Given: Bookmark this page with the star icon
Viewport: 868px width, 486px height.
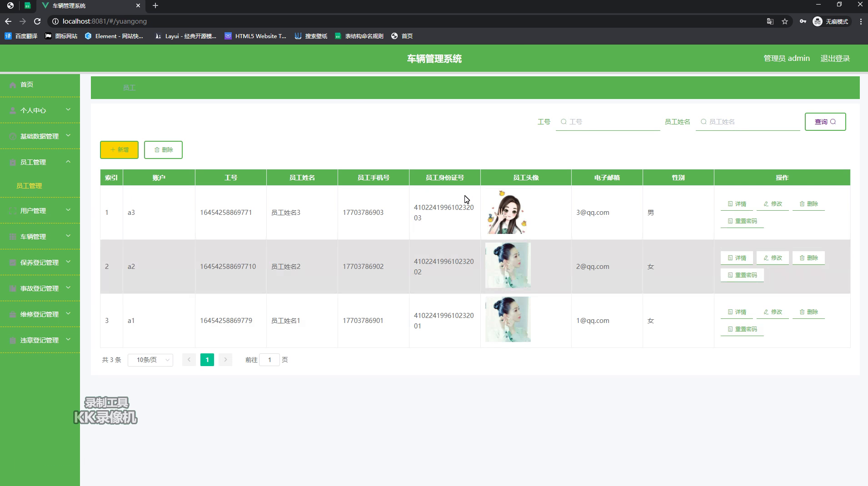Looking at the screenshot, I should coord(785,21).
